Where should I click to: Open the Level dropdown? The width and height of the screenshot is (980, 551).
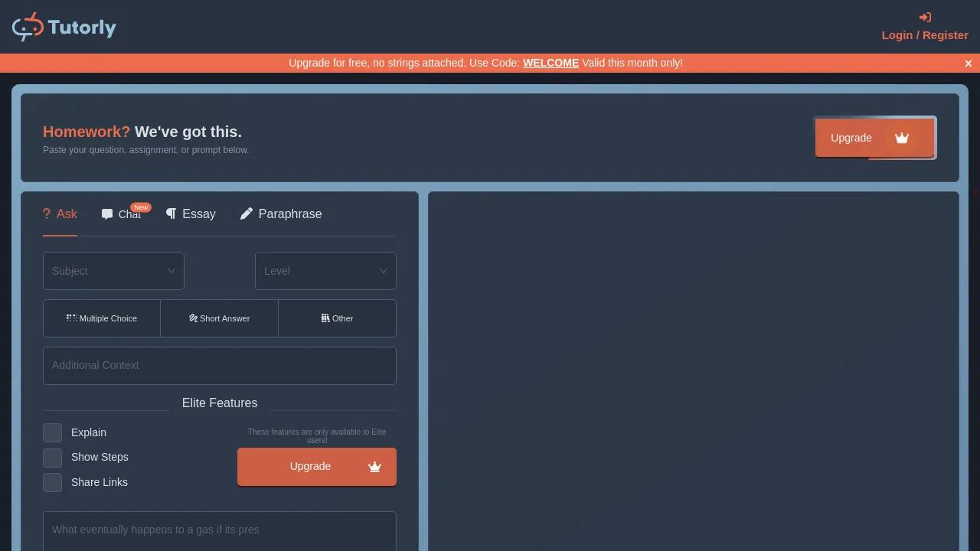(x=325, y=271)
